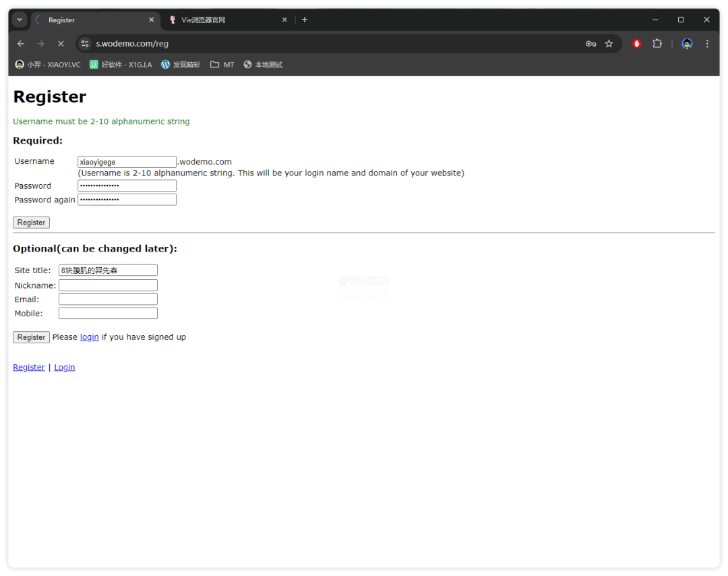
Task: Go forward to next page
Action: coord(41,44)
